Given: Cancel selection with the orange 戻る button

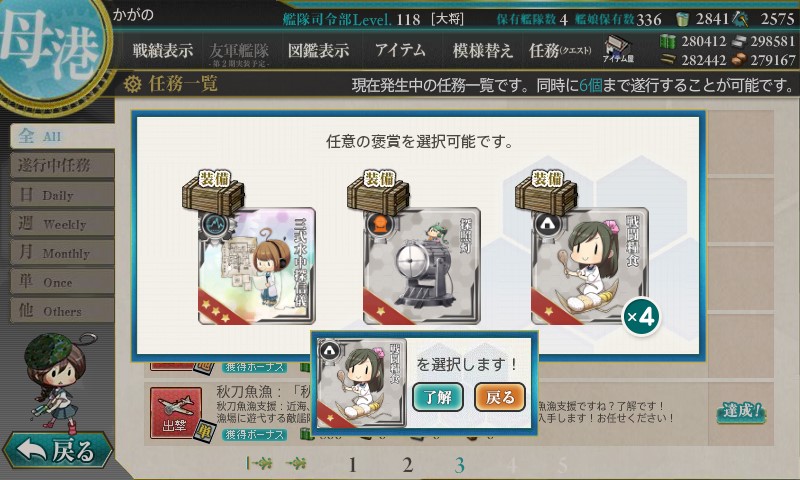Looking at the screenshot, I should 500,397.
